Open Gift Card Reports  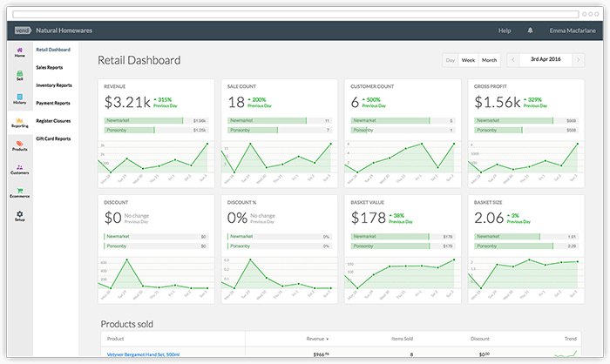(53, 138)
